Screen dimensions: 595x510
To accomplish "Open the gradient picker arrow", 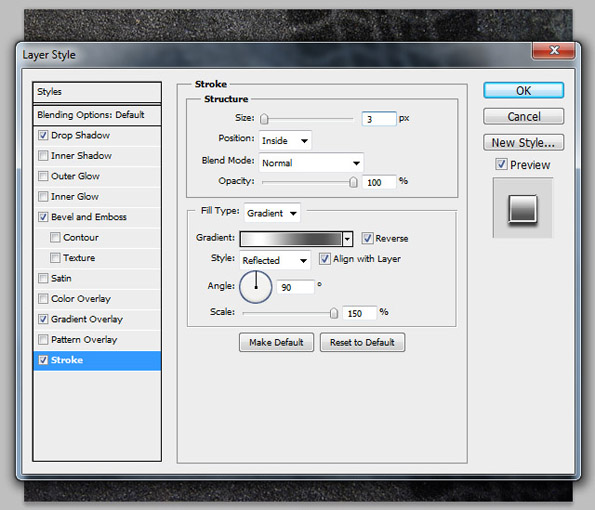I will (347, 239).
